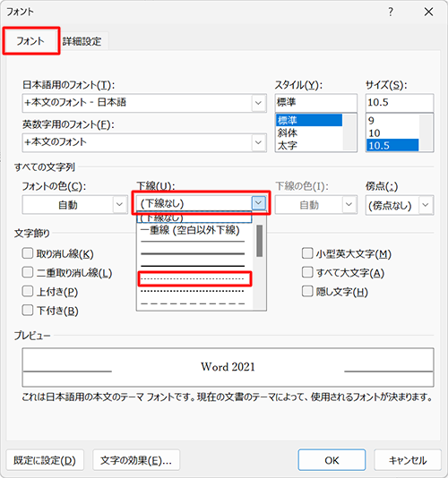This screenshot has height=478, width=448.
Task: Open 文字の効果(E)... settings
Action: point(136,460)
